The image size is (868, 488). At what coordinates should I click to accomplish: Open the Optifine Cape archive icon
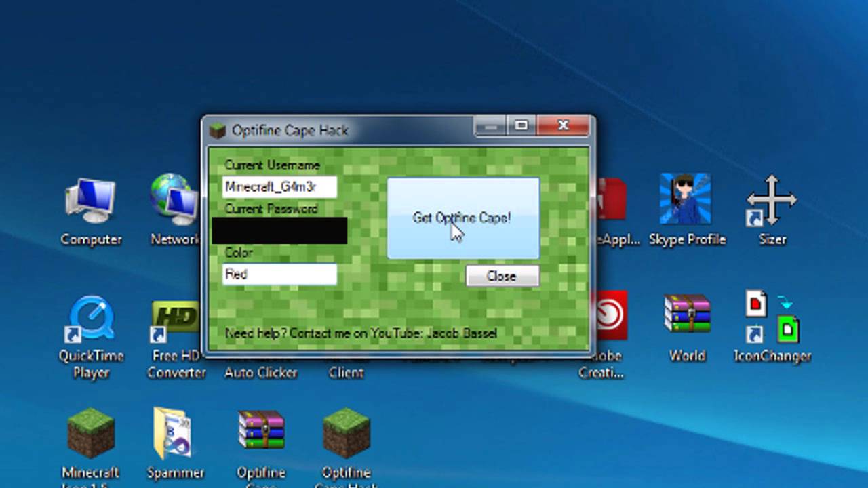click(261, 431)
